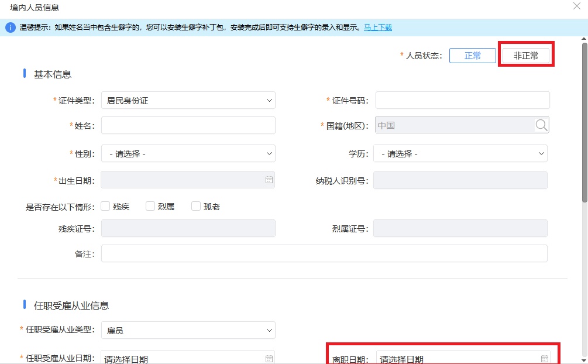Click into the 备注 input box
The image size is (588, 364).
coord(324,253)
